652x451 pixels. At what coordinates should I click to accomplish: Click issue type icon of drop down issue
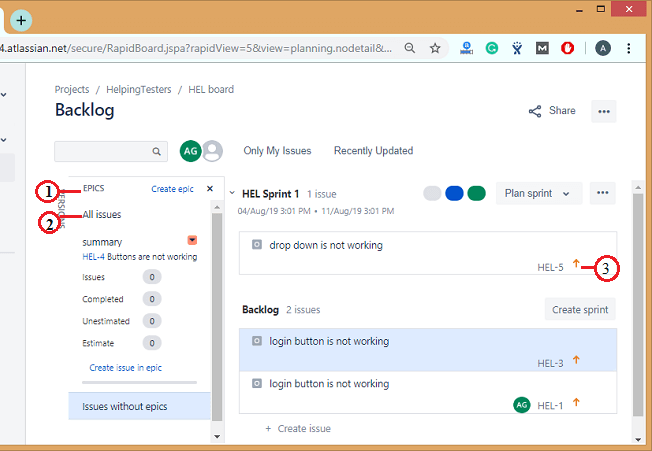coord(257,244)
